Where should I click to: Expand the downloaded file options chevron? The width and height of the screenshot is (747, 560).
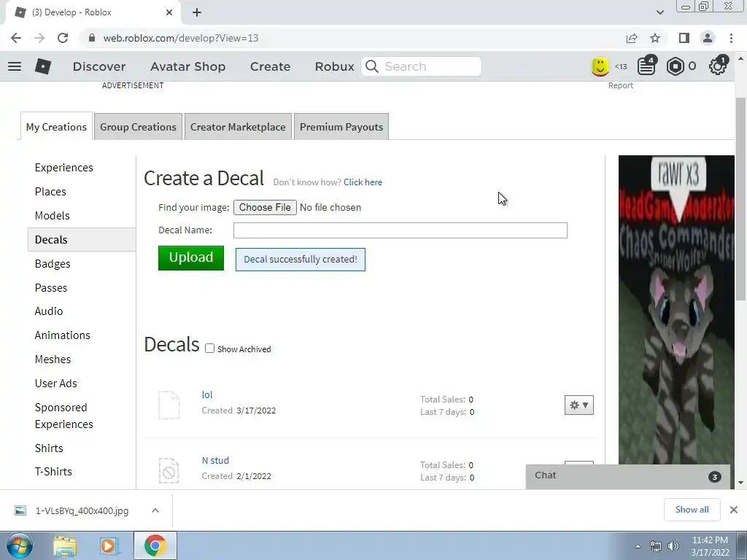pos(155,510)
